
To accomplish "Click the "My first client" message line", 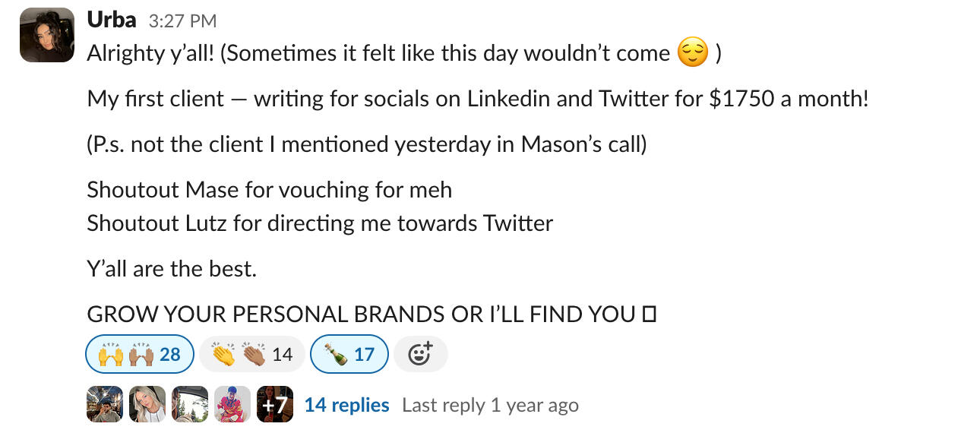I will point(477,99).
